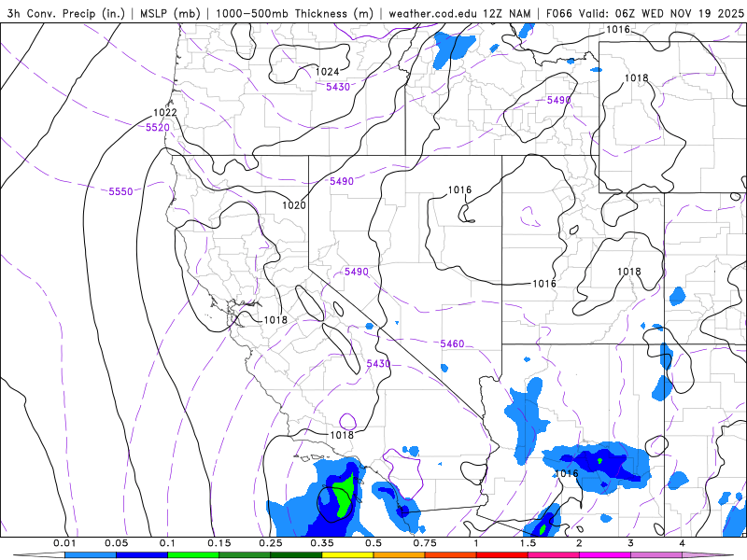Click the 5430 label below the 1024 label
The image size is (747, 560).
click(338, 87)
